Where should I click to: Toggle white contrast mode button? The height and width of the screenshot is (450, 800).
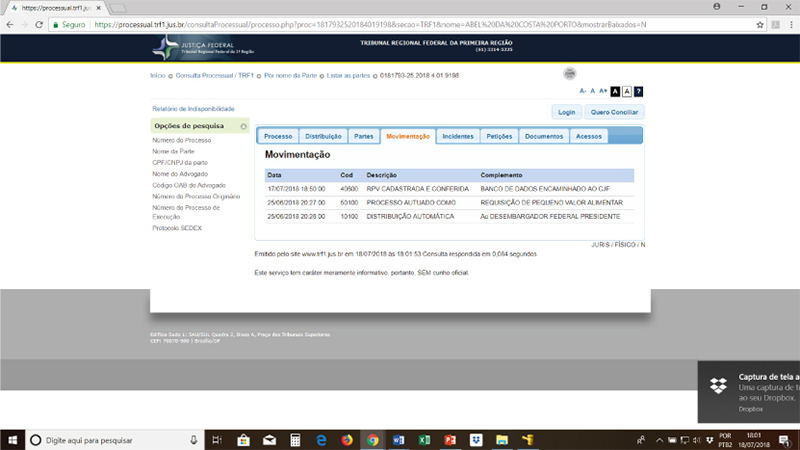pos(627,91)
